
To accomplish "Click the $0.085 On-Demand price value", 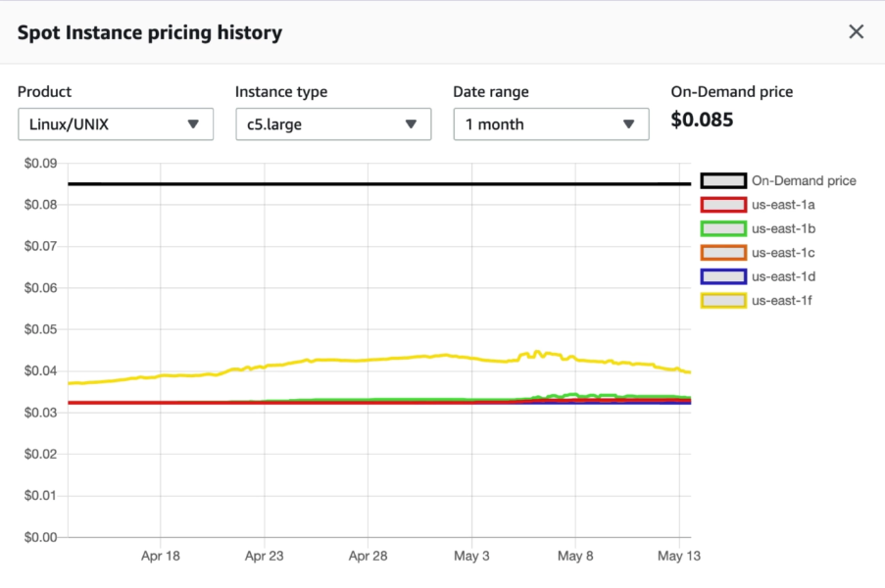I will point(702,121).
